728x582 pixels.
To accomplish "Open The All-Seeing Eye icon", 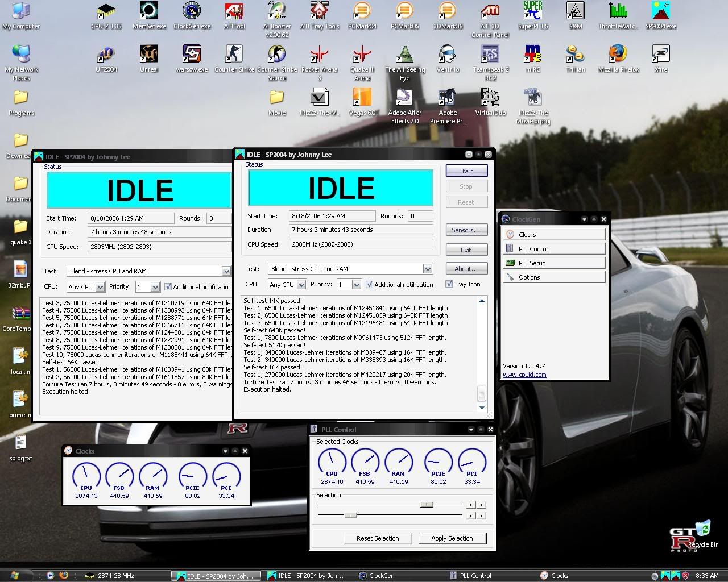I will pyautogui.click(x=405, y=63).
